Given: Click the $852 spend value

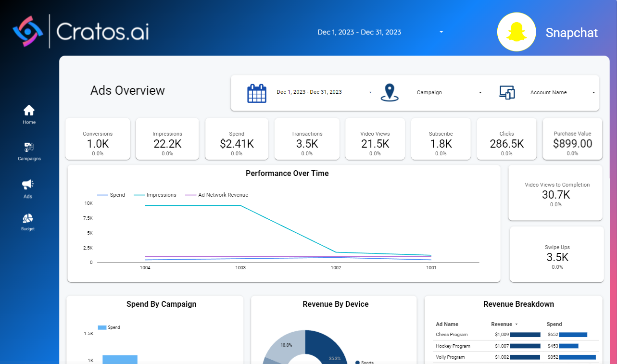Looking at the screenshot, I should pos(553,357).
